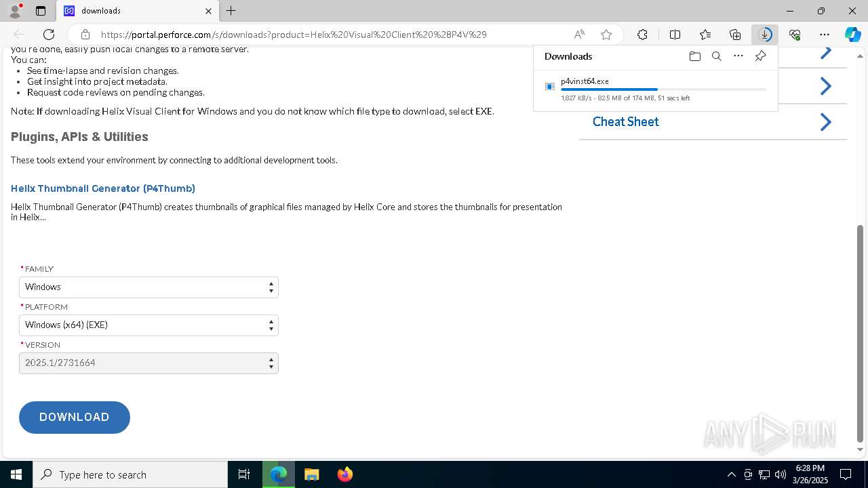Viewport: 868px width, 488px height.
Task: Add page to favorites star icon
Action: pyautogui.click(x=606, y=35)
